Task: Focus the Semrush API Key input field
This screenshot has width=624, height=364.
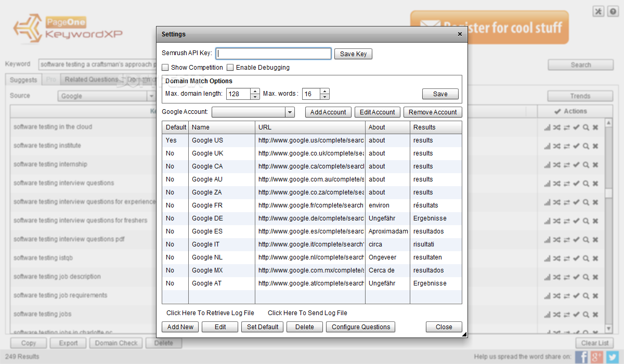Action: coord(274,54)
